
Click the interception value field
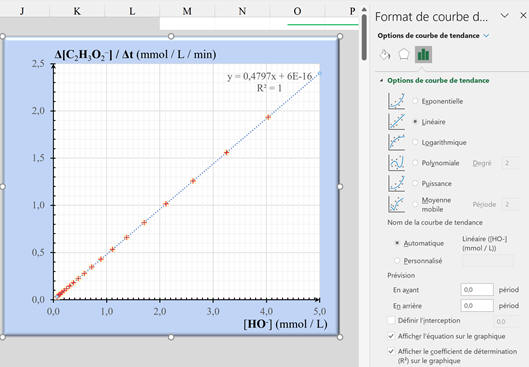[507, 321]
